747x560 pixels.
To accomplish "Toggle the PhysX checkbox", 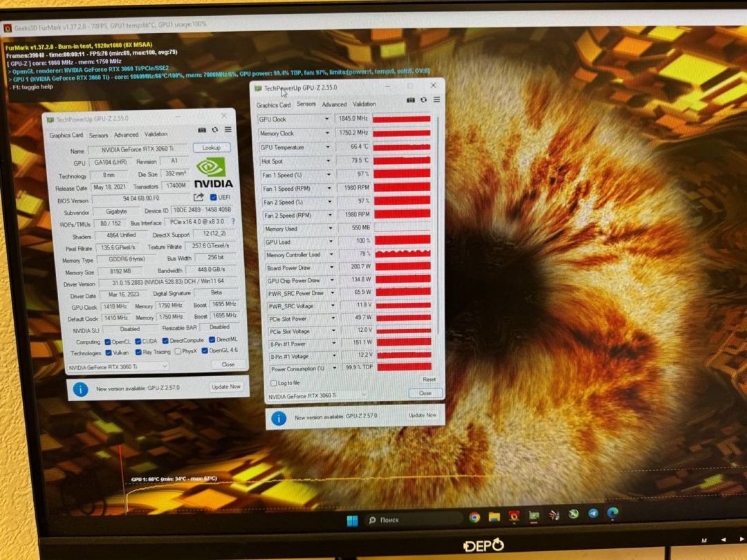I will pos(178,351).
